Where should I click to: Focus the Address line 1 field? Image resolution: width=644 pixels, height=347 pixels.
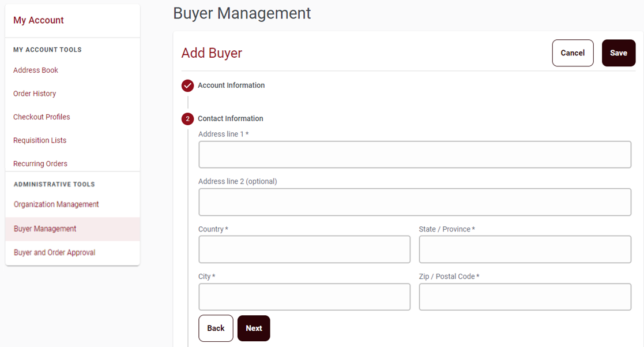coord(415,155)
